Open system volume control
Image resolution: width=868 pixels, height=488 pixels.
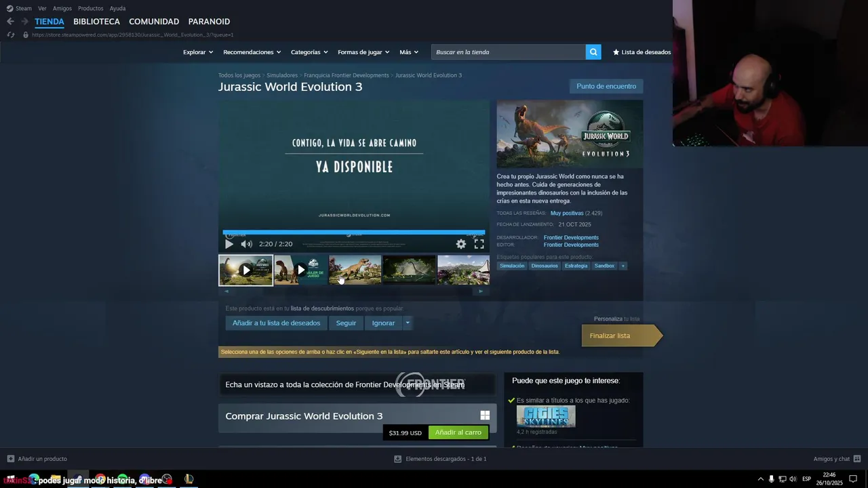tap(793, 479)
